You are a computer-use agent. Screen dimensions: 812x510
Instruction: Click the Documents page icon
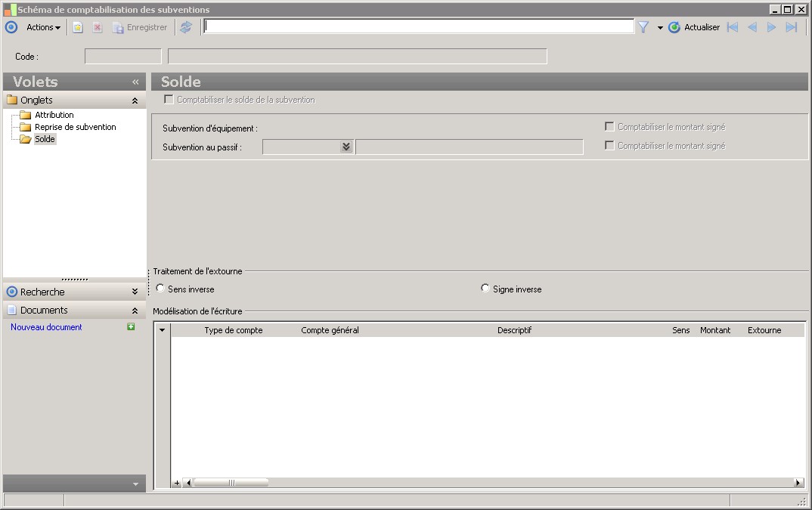(x=12, y=310)
